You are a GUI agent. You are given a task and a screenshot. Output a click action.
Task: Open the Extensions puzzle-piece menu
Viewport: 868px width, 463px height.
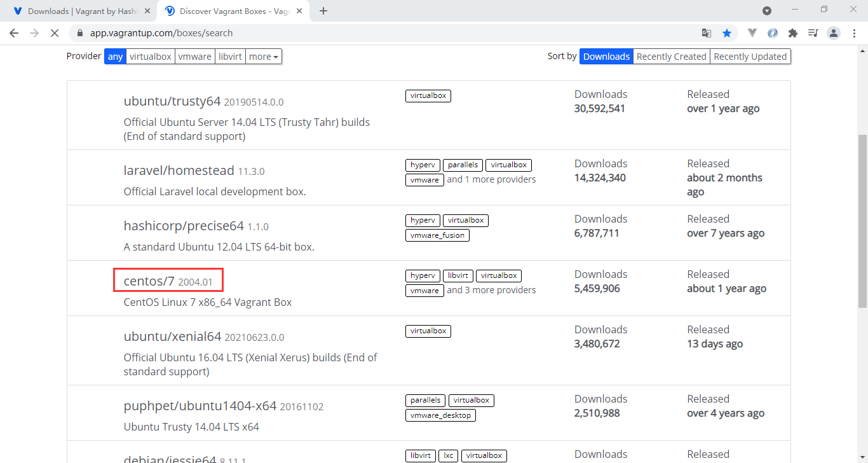(792, 33)
